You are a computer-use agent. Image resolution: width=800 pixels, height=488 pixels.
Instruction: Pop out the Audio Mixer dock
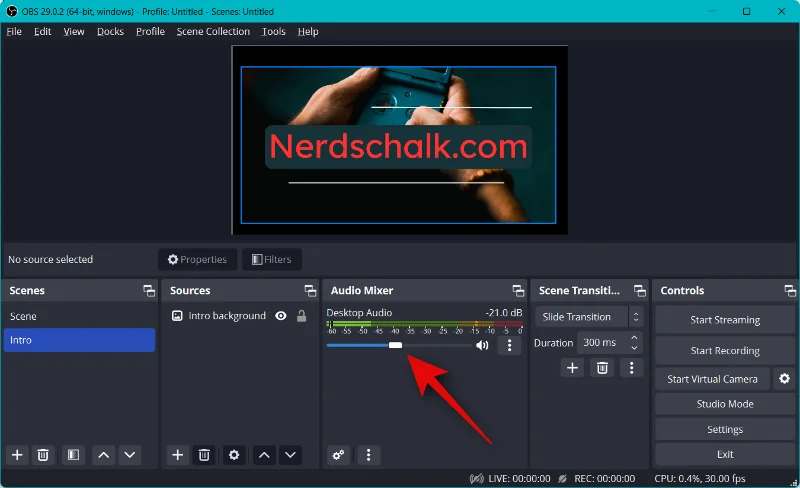(x=518, y=291)
